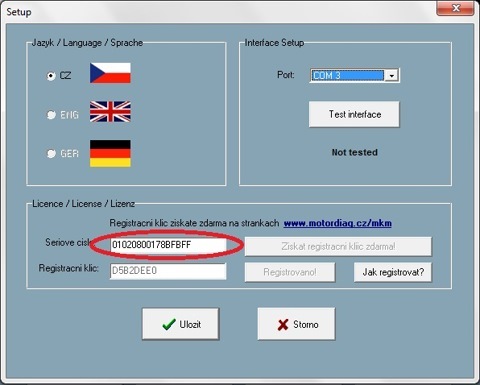Cancel with the Storno button
Viewport: 480px width, 385px height.
click(296, 324)
